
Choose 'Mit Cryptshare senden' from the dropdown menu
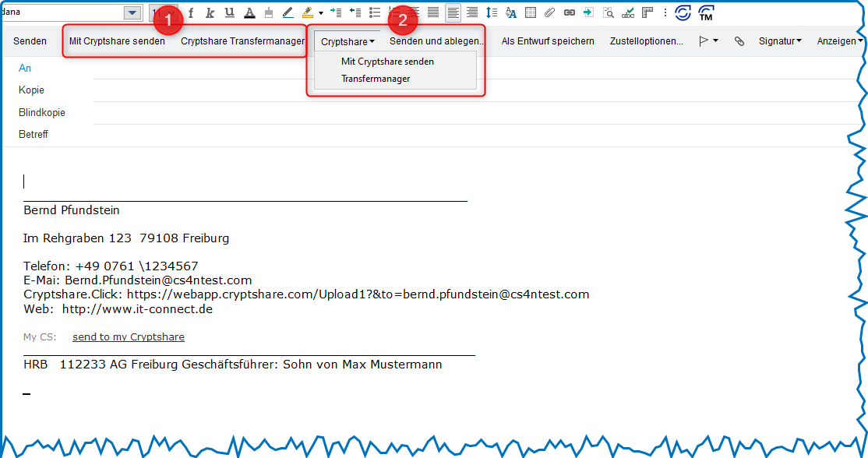coord(387,62)
